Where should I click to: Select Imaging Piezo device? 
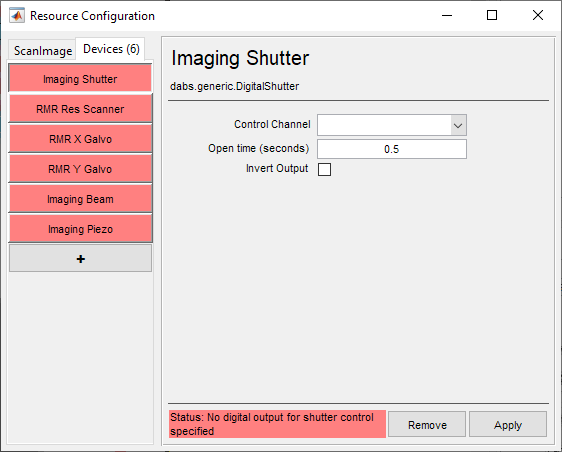coord(80,229)
